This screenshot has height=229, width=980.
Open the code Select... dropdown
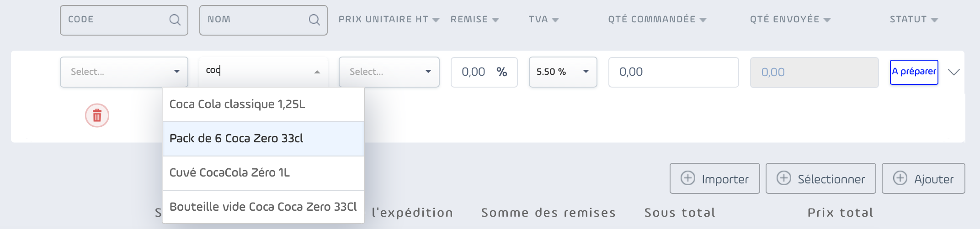click(124, 72)
